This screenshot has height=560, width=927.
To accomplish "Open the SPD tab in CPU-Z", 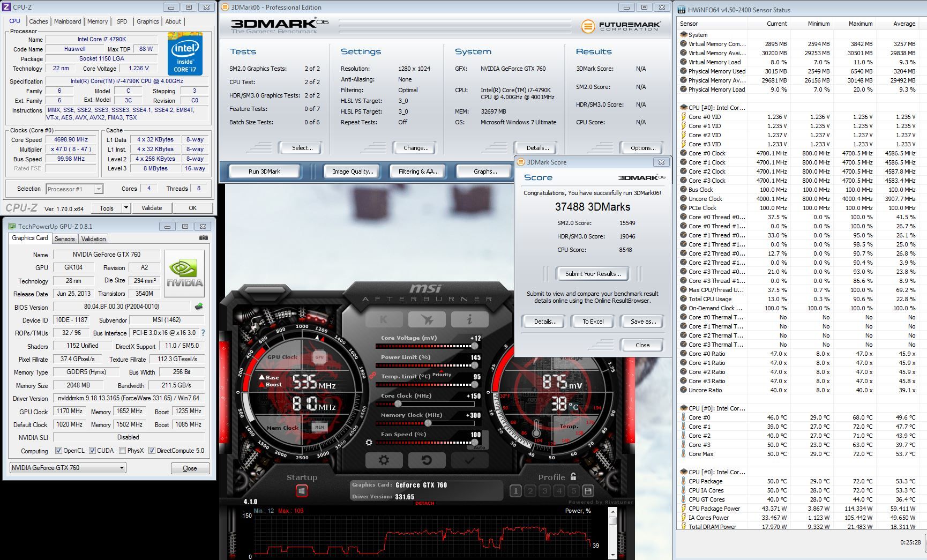I will coord(122,21).
